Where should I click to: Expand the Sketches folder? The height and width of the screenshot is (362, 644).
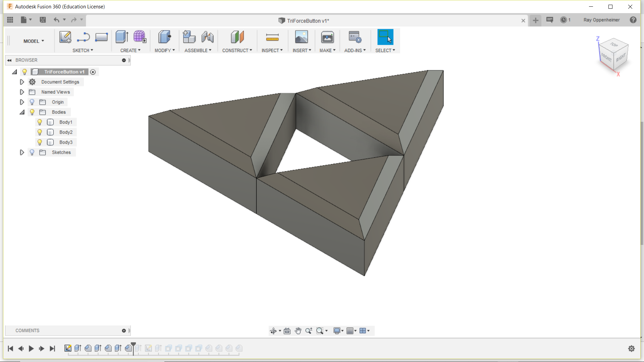click(x=22, y=152)
